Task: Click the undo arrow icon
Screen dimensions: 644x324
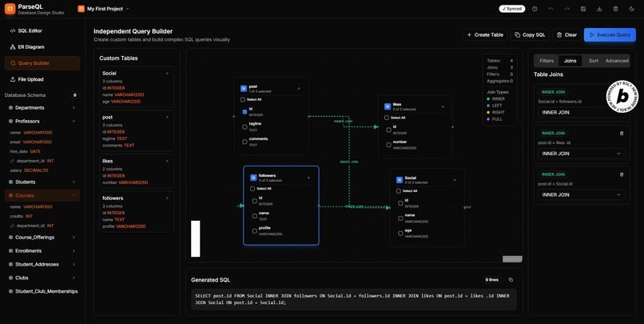Action: click(x=551, y=9)
